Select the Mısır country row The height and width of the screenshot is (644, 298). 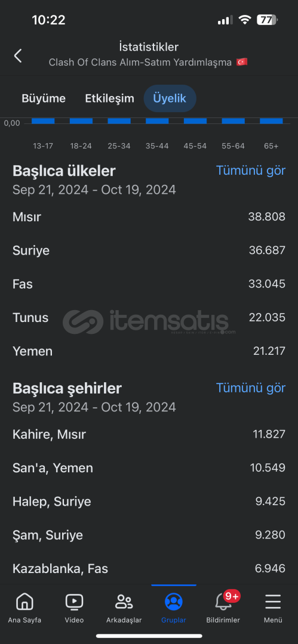coord(149,217)
